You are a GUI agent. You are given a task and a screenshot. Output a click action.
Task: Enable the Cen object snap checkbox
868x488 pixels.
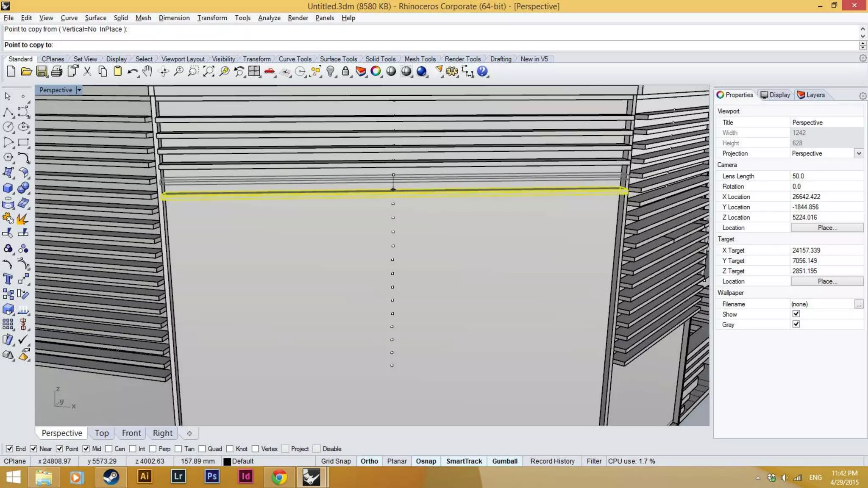coord(109,449)
